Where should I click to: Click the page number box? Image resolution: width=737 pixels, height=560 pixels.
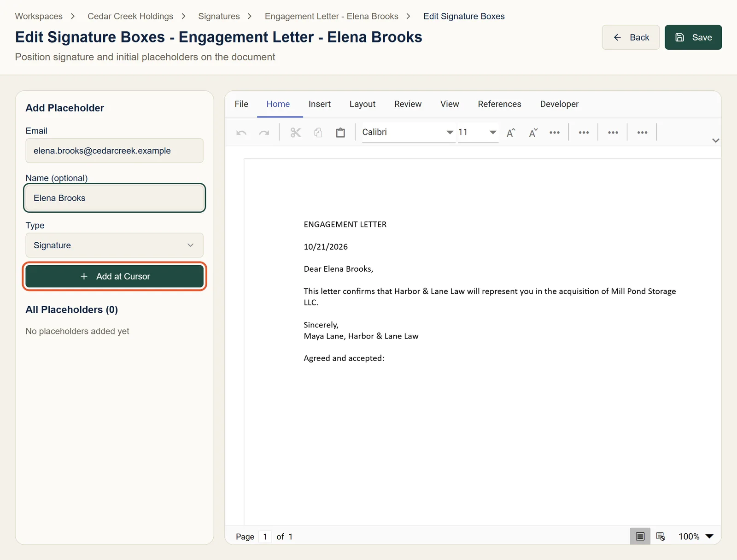(x=265, y=537)
